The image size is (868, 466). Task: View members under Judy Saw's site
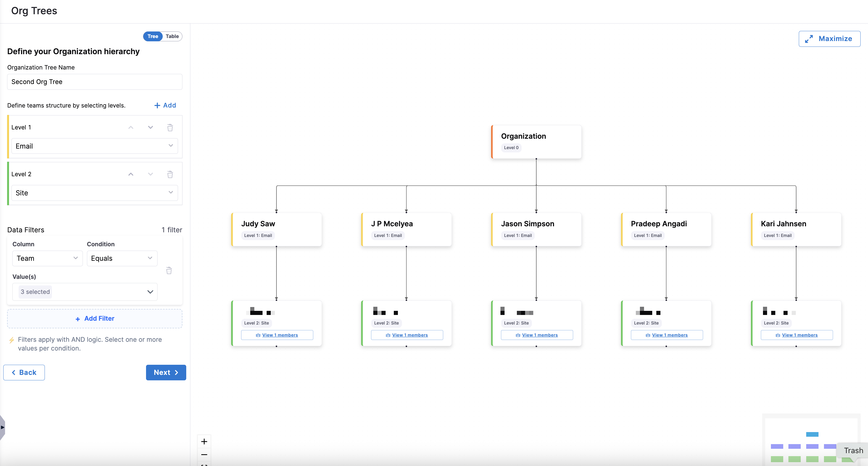coord(277,335)
